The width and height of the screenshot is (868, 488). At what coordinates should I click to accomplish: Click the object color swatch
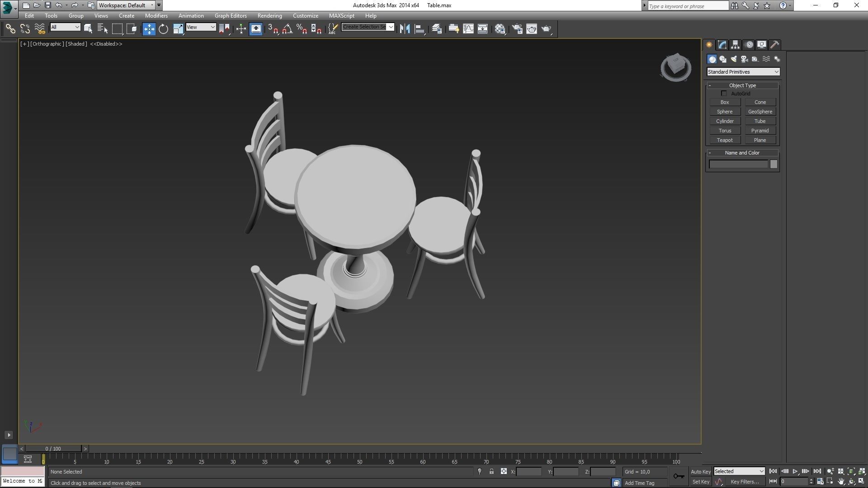coord(774,164)
